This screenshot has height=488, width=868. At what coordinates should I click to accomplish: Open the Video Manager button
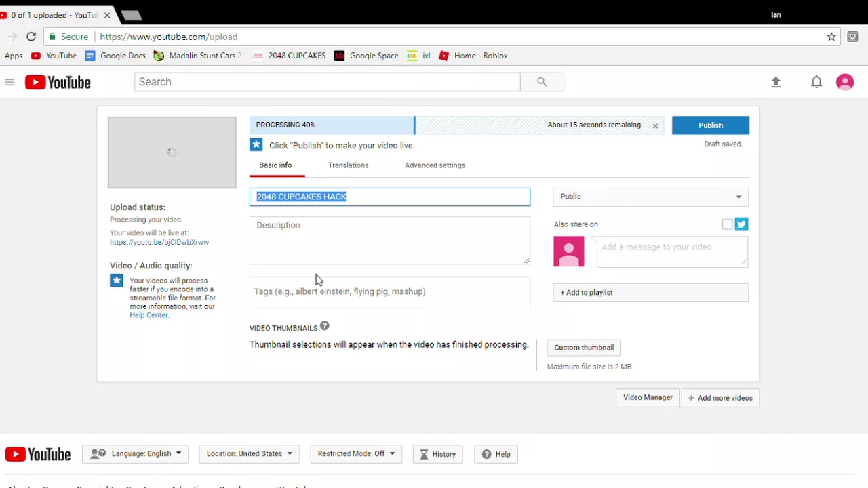(x=648, y=398)
